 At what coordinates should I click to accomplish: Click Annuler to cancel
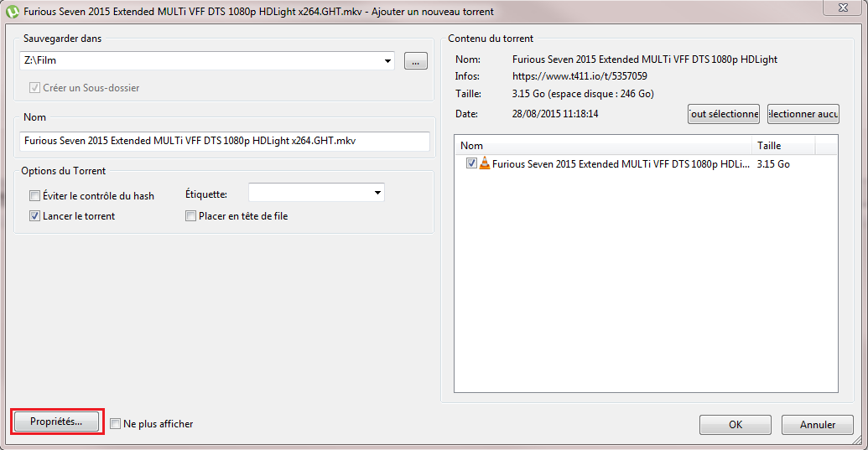click(x=817, y=425)
